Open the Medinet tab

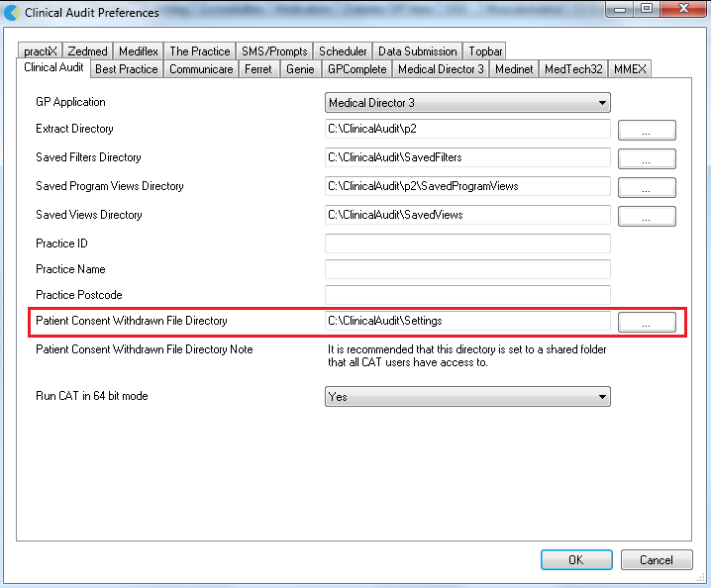pos(514,69)
